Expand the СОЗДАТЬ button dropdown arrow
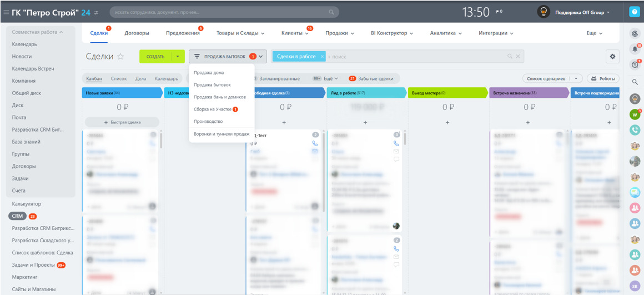Screen dimensions: 644x295 tap(178, 56)
